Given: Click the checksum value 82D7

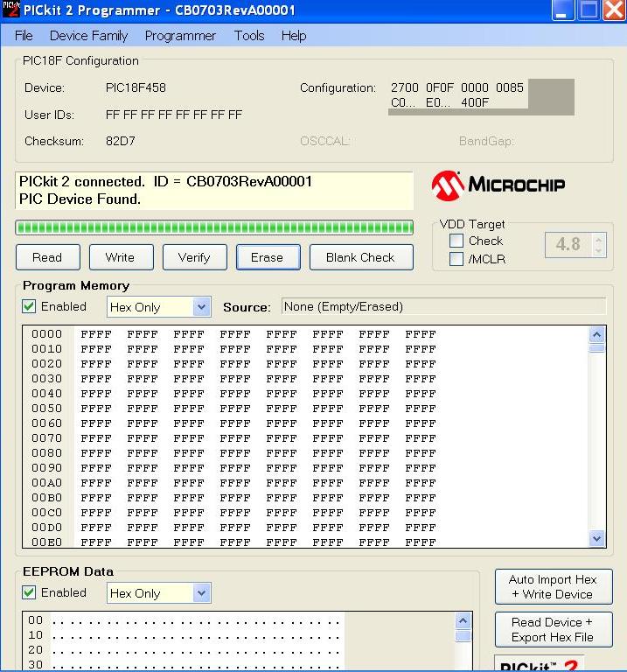Looking at the screenshot, I should tap(121, 141).
